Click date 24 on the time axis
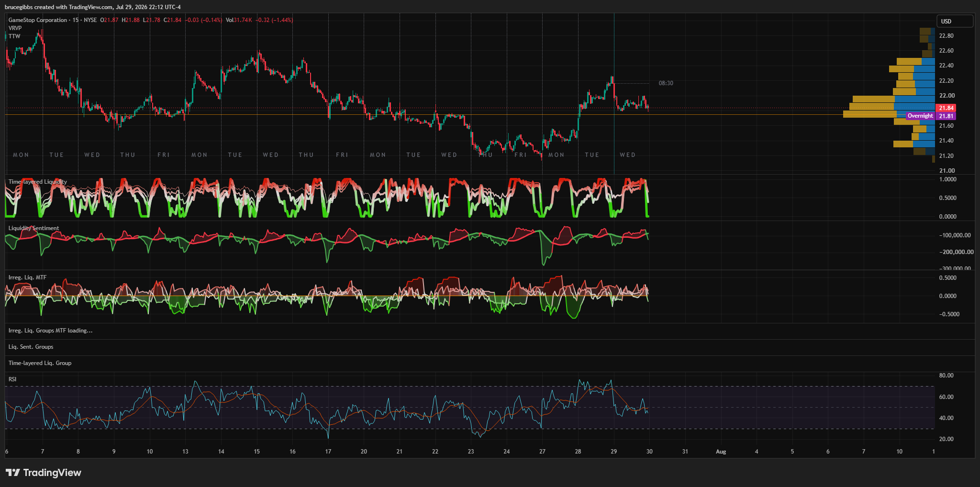 (x=507, y=452)
